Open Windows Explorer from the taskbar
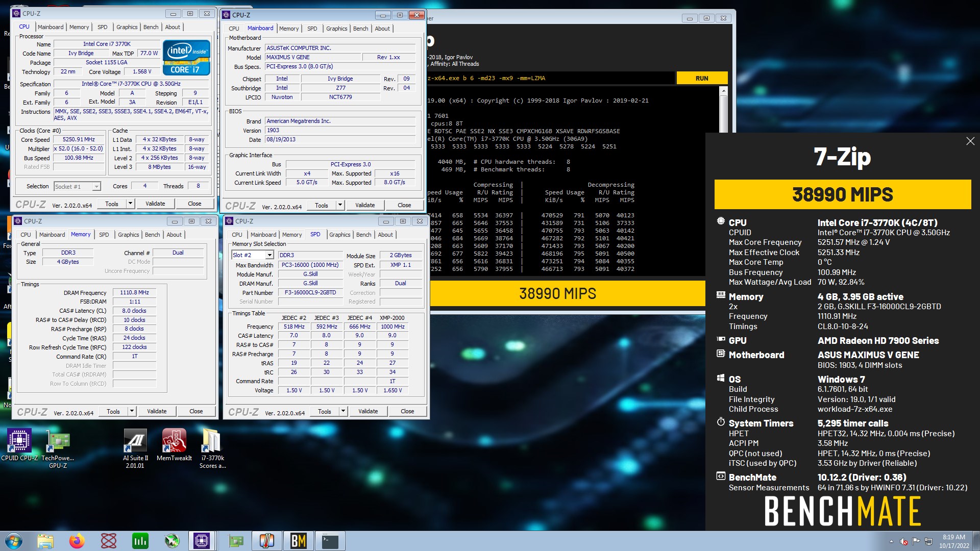 45,541
